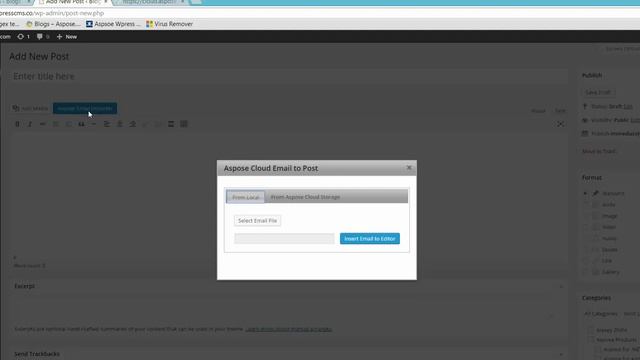
Task: Open the updates icon in admin bar
Action: (x=23, y=37)
